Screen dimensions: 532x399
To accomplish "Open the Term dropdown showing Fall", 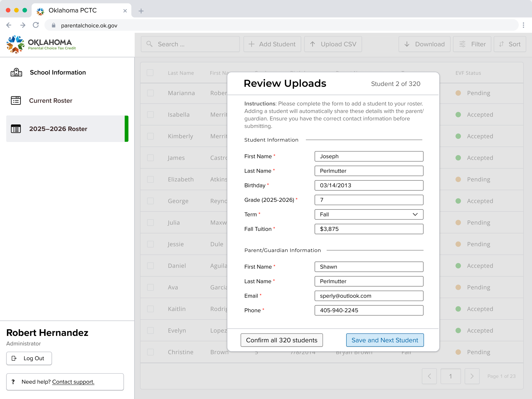I will [369, 214].
